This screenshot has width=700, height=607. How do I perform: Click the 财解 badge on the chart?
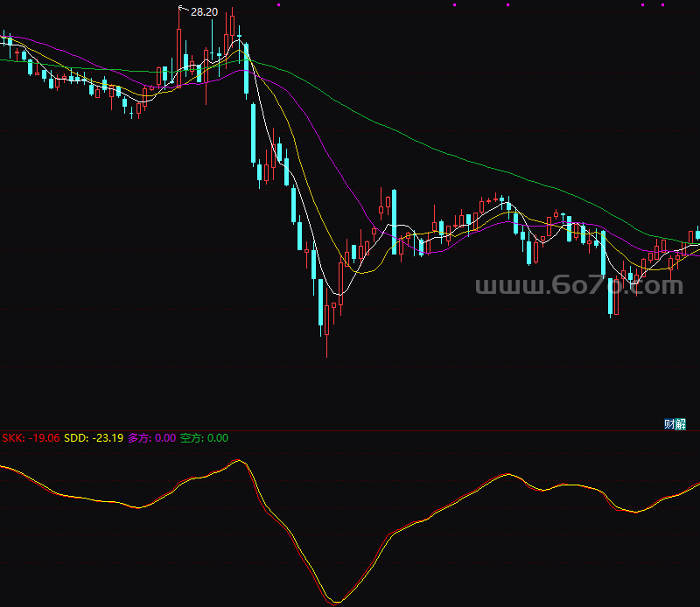(675, 423)
